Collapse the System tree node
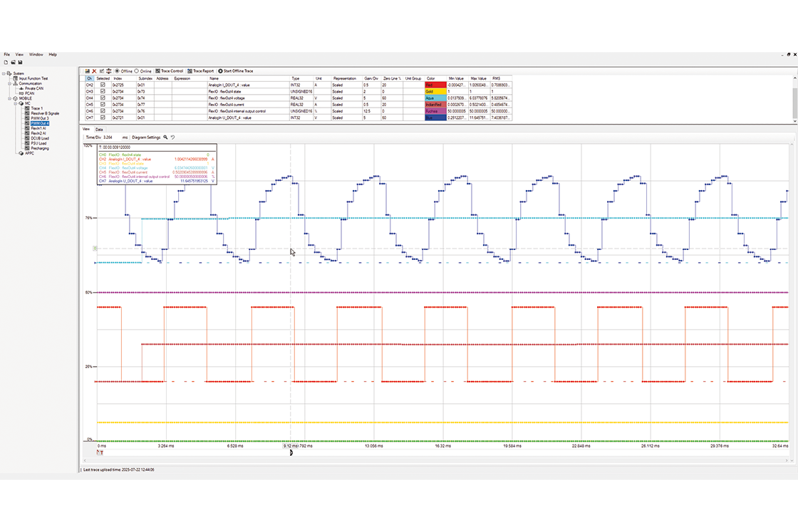 (4, 73)
